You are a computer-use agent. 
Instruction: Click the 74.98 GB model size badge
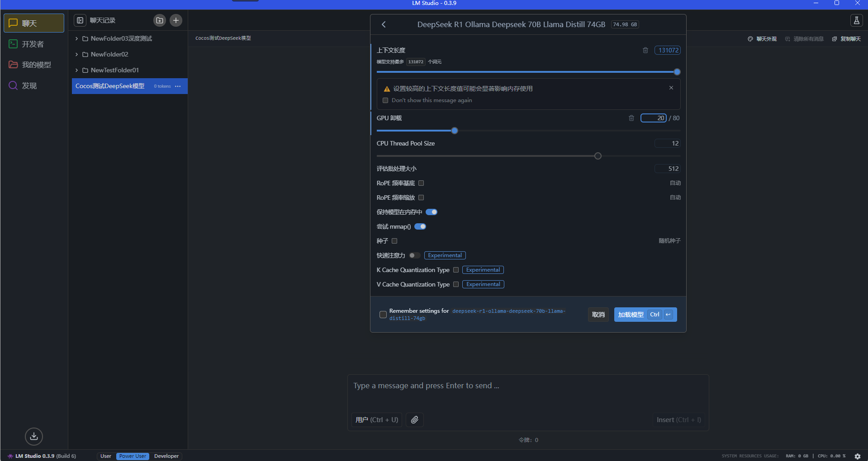[x=625, y=24]
